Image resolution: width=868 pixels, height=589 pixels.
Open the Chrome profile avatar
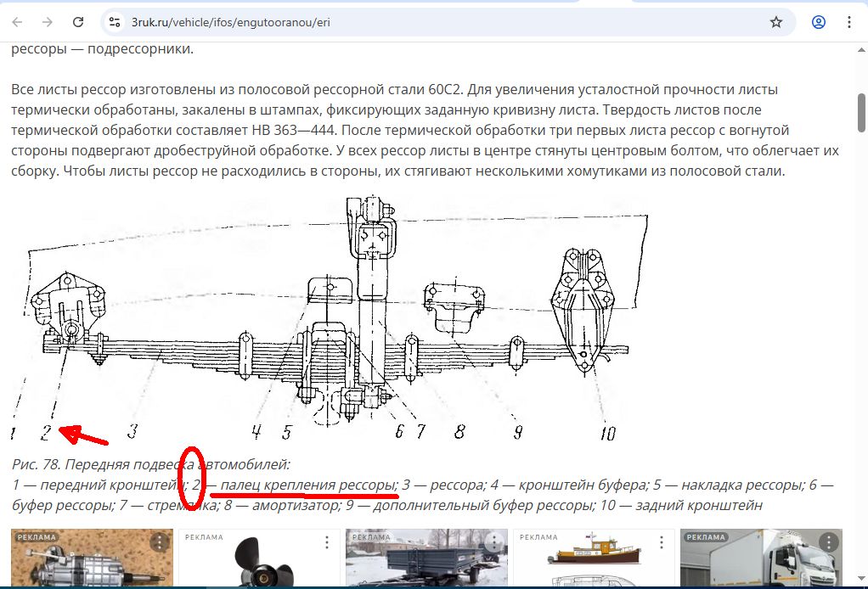click(818, 22)
